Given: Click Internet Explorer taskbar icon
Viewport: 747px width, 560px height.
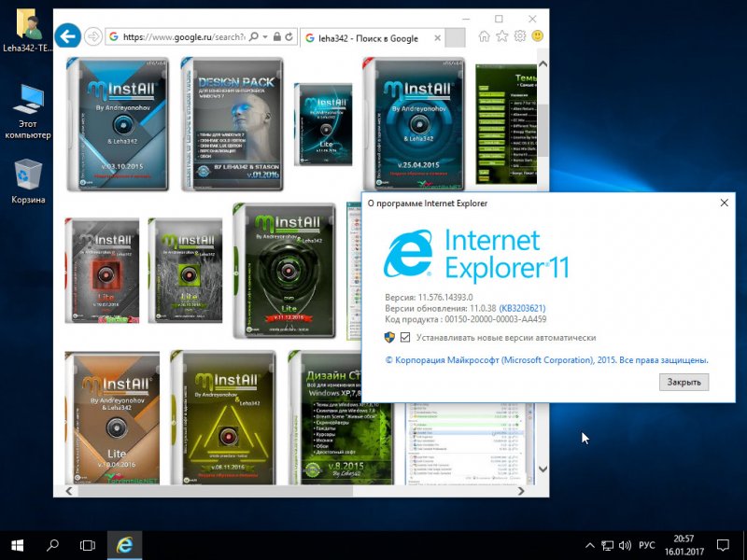Looking at the screenshot, I should 124,545.
